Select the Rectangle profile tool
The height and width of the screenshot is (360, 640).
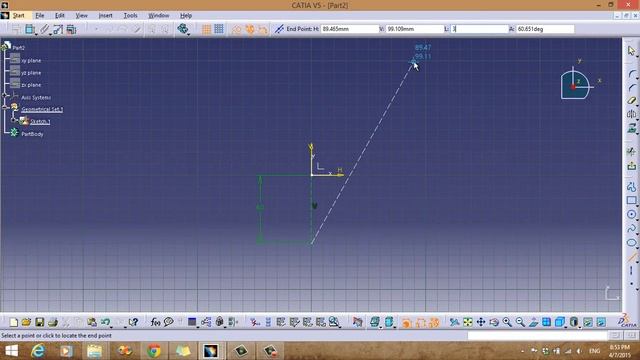click(x=631, y=200)
